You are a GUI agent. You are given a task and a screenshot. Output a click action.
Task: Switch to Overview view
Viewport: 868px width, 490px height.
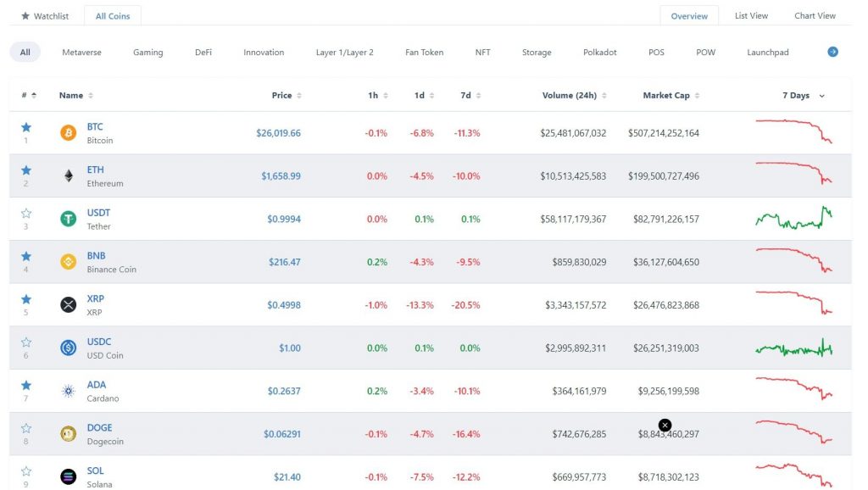click(689, 16)
